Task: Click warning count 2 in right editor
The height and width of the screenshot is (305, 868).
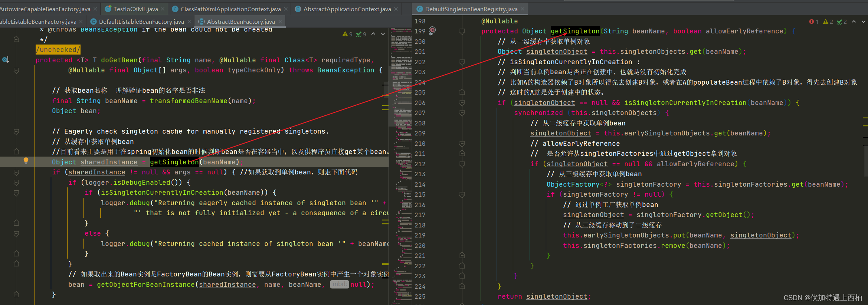Action: (x=828, y=22)
